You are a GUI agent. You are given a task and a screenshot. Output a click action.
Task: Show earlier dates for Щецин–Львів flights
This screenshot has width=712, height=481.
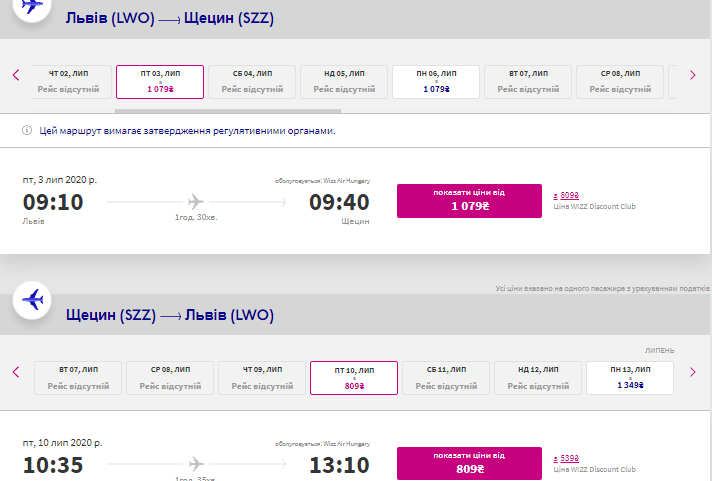coord(16,372)
